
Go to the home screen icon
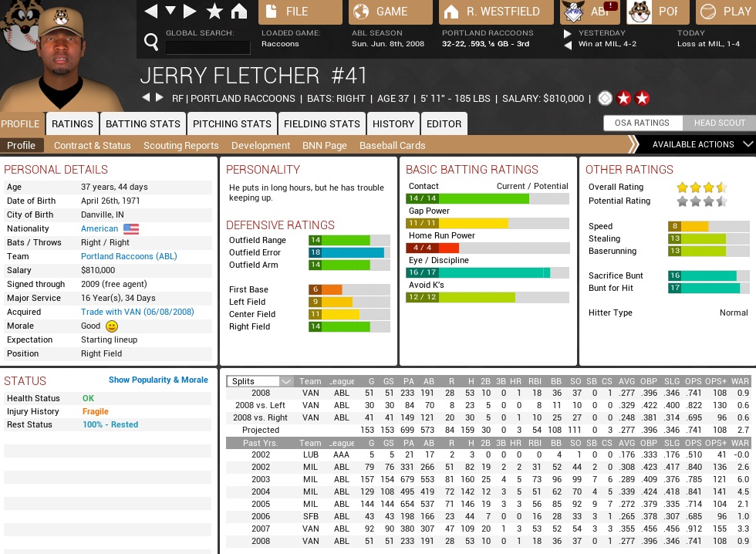238,11
